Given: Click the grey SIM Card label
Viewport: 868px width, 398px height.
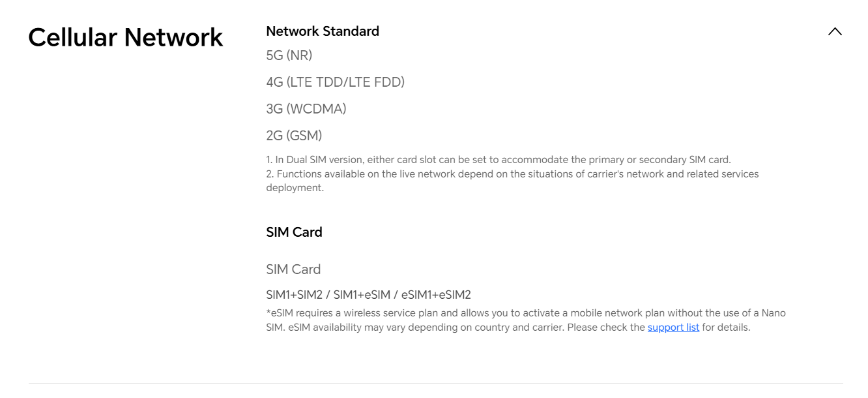Looking at the screenshot, I should [293, 269].
